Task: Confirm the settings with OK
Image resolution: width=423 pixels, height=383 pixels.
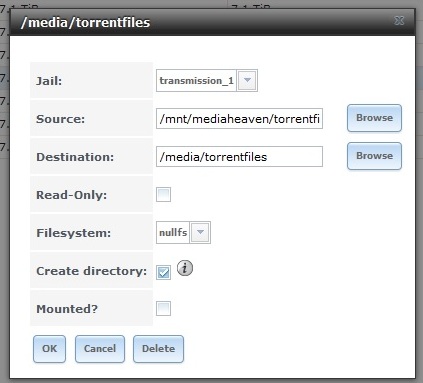Action: 49,349
